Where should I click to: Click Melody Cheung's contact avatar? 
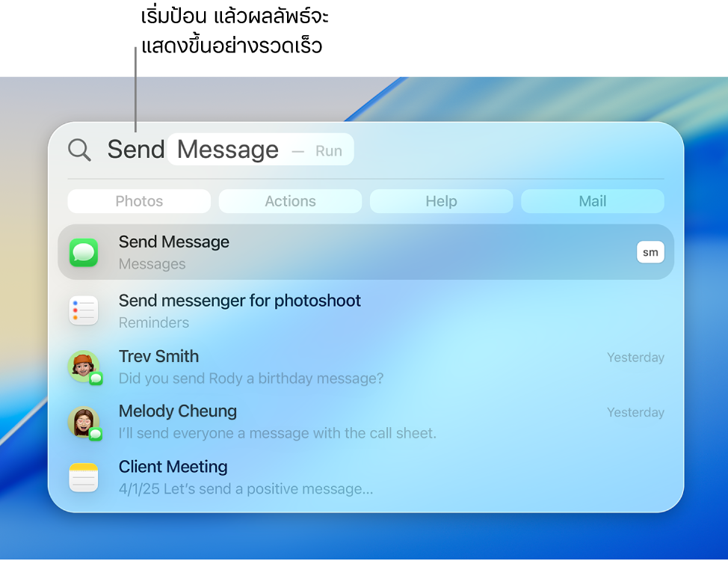coord(83,421)
